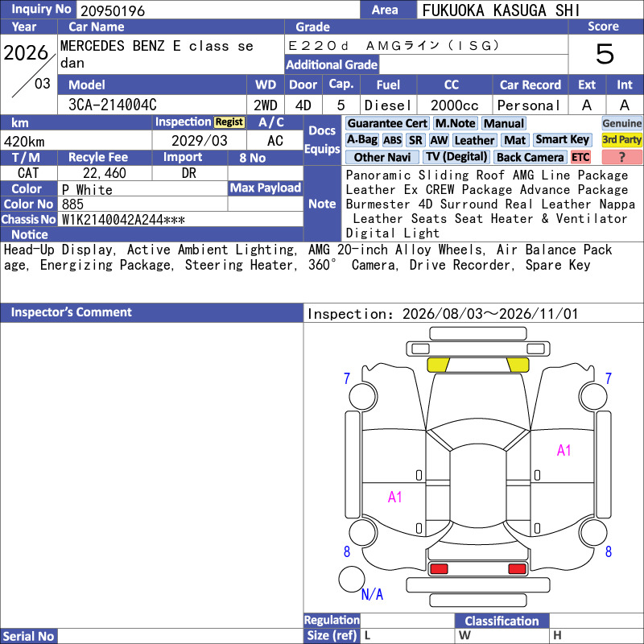Click the engine size 2000cc
The width and height of the screenshot is (644, 644).
[454, 105]
